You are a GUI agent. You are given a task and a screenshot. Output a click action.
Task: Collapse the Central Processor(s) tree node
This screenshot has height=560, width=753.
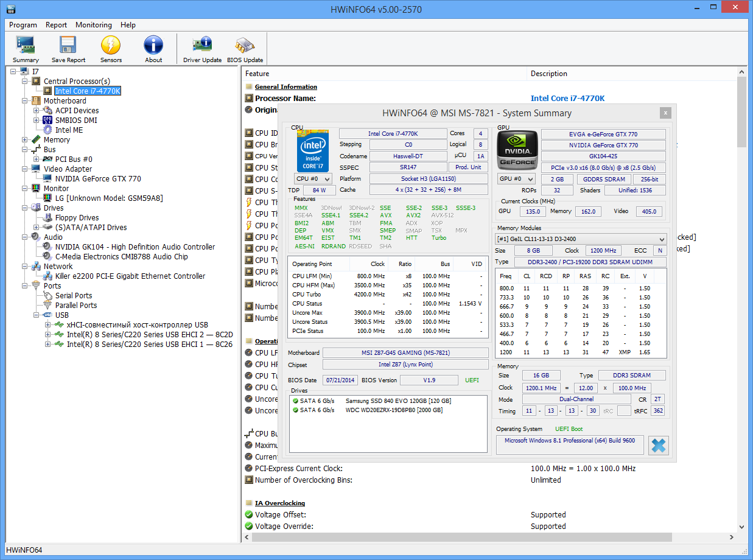25,82
